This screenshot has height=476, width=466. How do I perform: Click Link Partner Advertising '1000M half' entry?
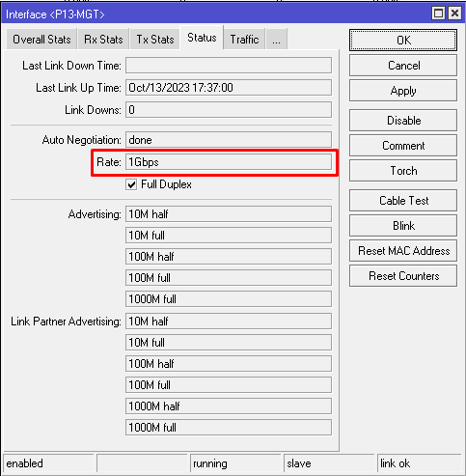tap(229, 406)
